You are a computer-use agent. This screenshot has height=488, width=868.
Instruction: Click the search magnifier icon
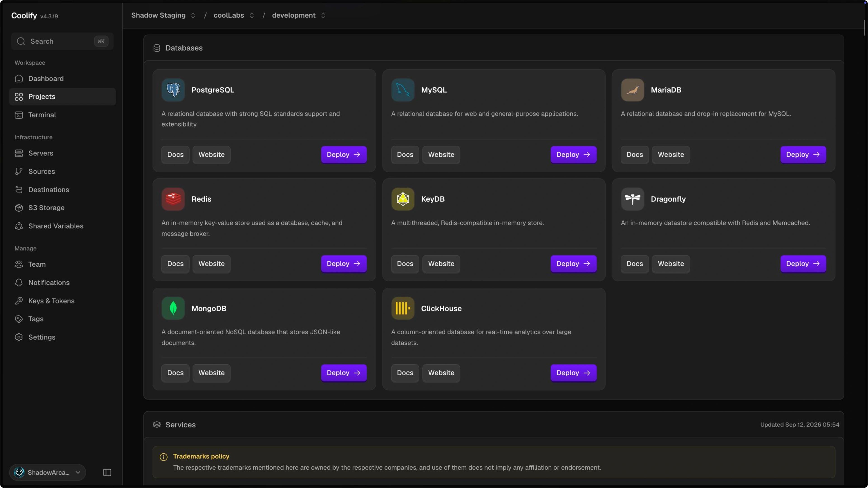[x=21, y=41]
